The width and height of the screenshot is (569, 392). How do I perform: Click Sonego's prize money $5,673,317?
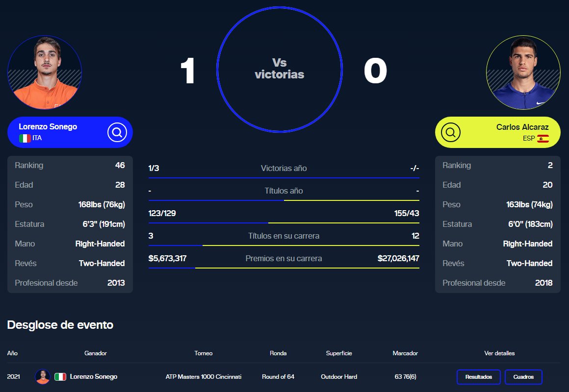click(x=167, y=258)
